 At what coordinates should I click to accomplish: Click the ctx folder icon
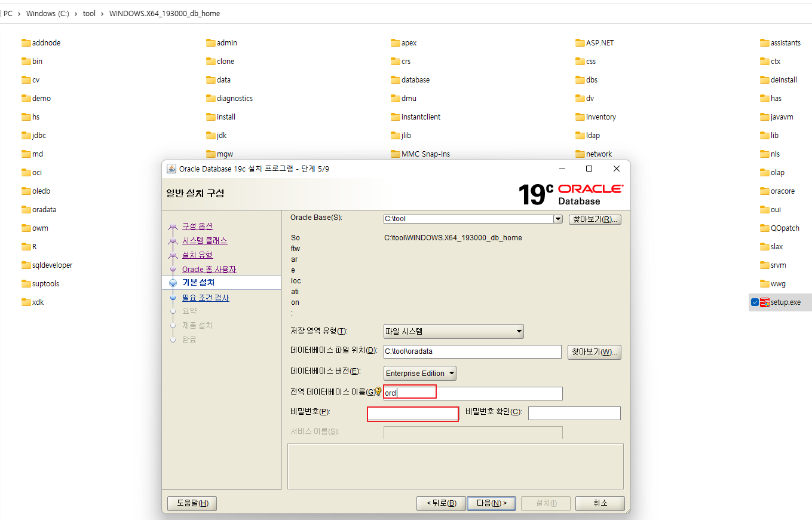tap(765, 62)
